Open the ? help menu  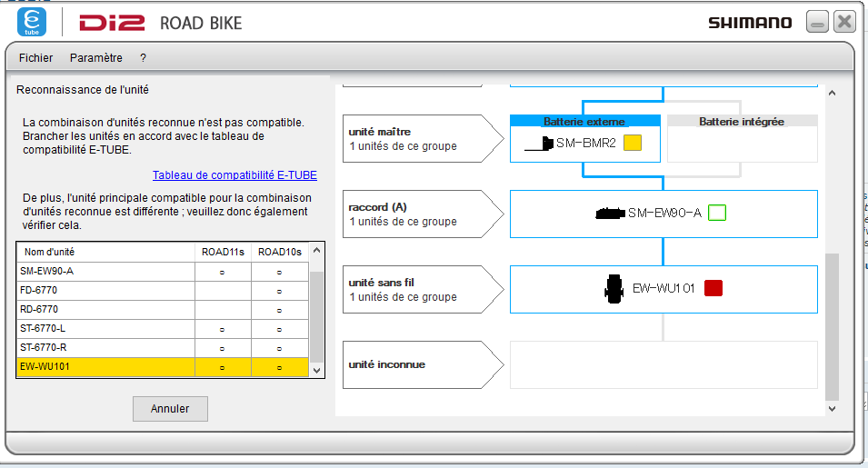pyautogui.click(x=143, y=57)
